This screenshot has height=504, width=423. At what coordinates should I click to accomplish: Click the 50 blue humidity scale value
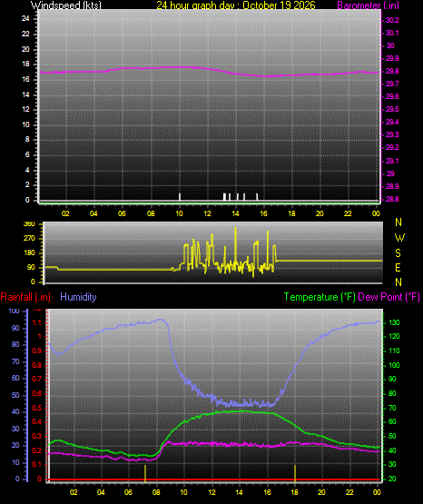(x=15, y=395)
